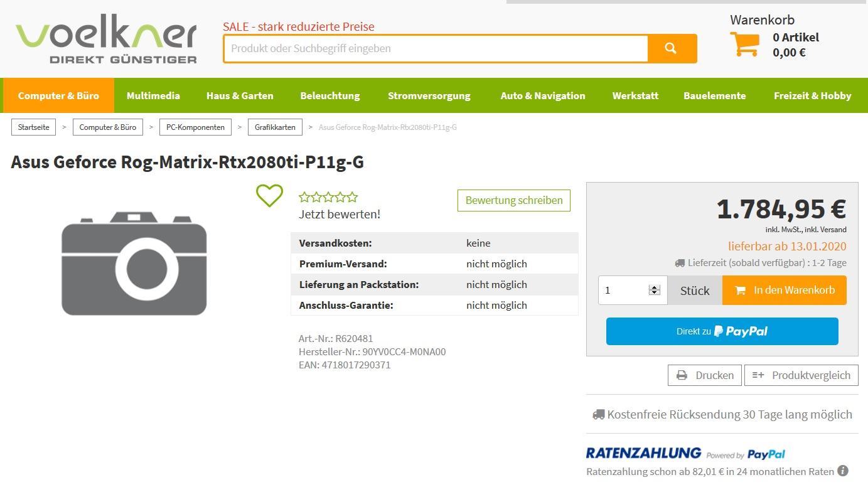
Task: Click the Ratenzahlung schon ab 82,01 € text
Action: click(710, 471)
